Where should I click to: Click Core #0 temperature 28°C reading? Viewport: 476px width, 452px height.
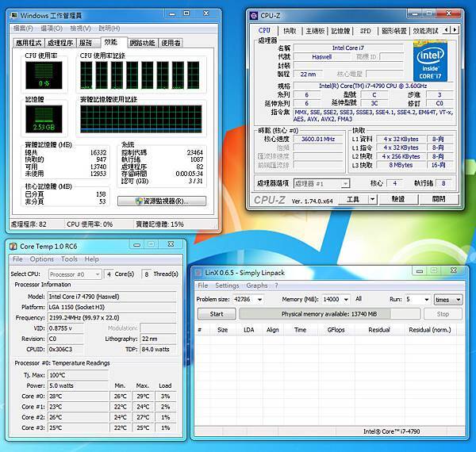(x=78, y=396)
